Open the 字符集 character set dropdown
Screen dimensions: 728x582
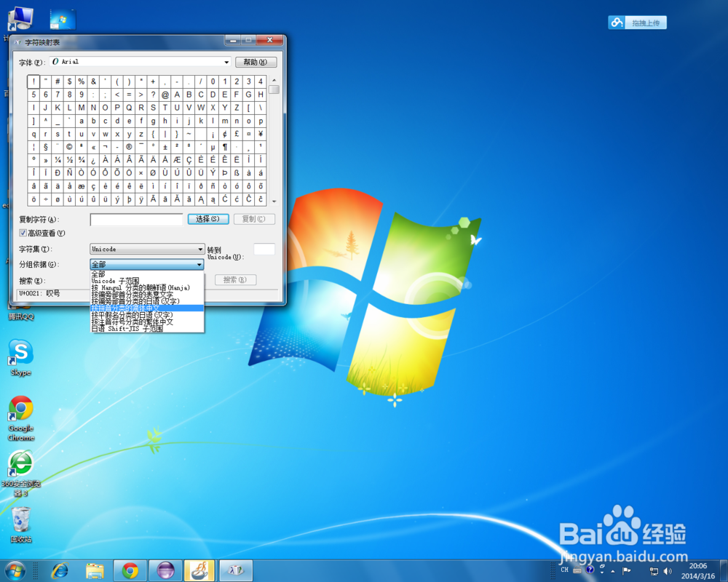[201, 249]
